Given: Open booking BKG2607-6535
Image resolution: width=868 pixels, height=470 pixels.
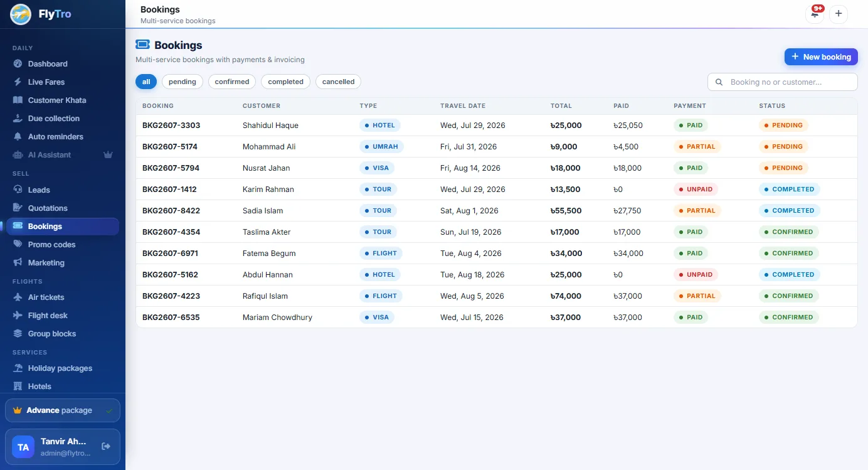Looking at the screenshot, I should pyautogui.click(x=171, y=318).
